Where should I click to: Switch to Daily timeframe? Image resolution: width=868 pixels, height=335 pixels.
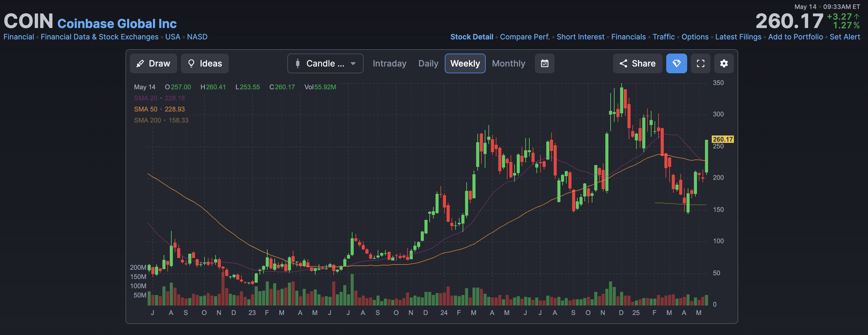(x=428, y=63)
